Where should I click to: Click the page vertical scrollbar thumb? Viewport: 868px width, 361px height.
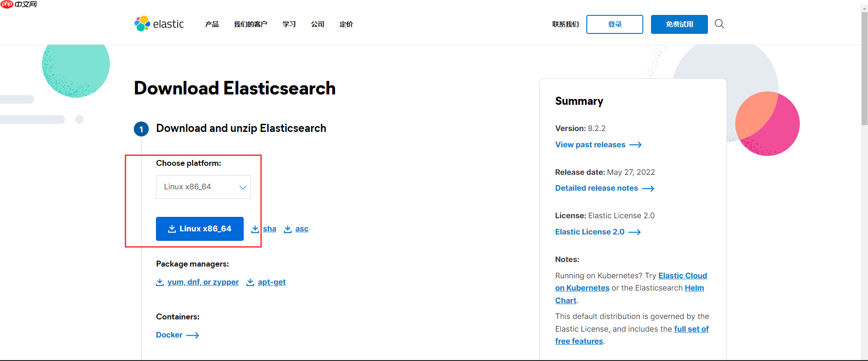click(x=864, y=68)
